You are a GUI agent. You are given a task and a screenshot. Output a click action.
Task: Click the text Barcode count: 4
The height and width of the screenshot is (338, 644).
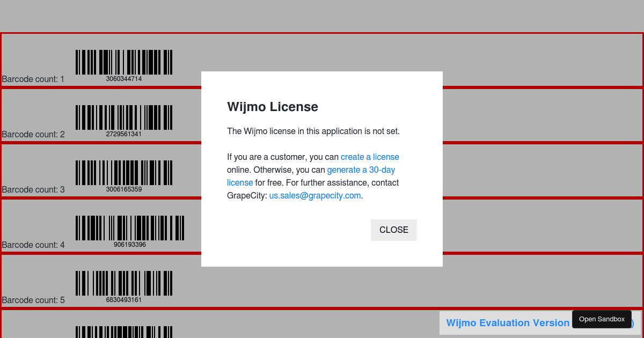pyautogui.click(x=33, y=245)
